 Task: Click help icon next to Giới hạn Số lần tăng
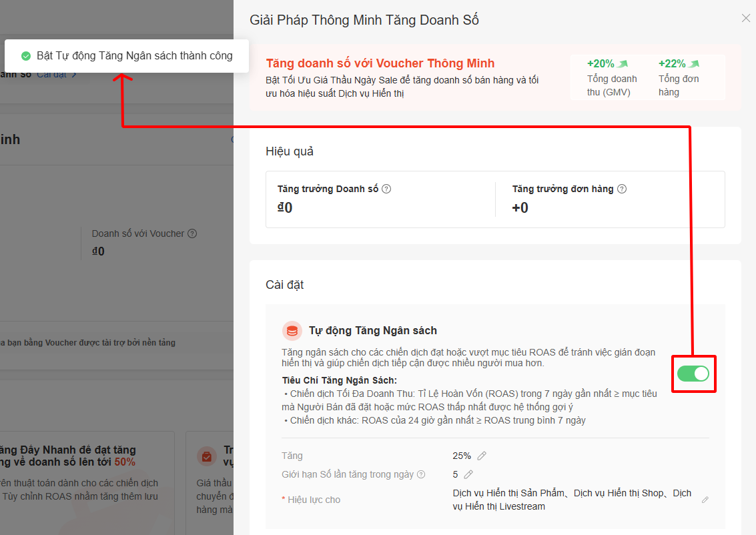[x=421, y=474]
